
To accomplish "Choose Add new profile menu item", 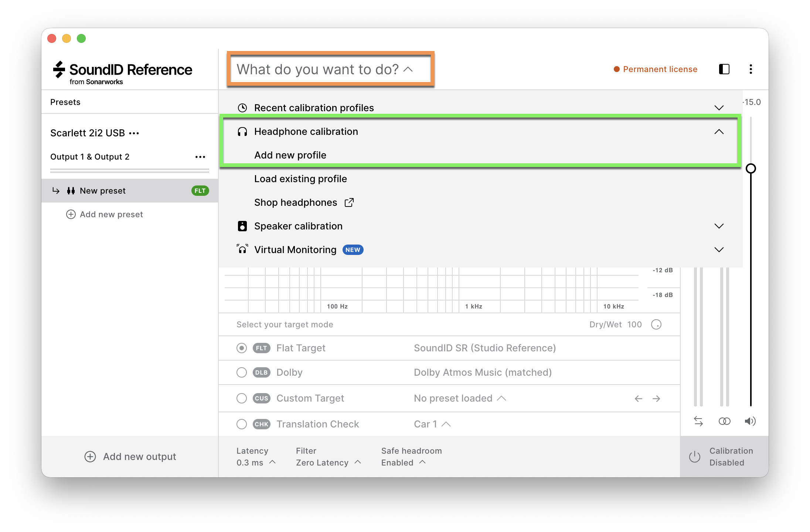I will [290, 155].
